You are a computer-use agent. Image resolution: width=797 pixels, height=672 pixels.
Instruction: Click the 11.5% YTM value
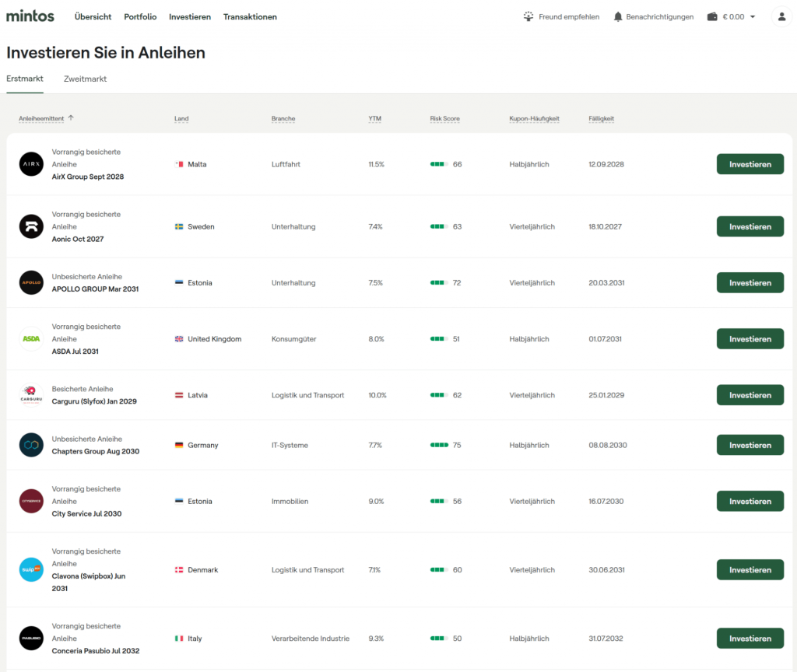376,164
